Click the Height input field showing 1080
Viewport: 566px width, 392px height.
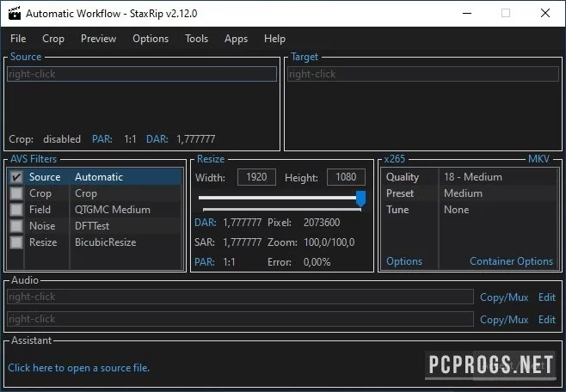tap(346, 177)
